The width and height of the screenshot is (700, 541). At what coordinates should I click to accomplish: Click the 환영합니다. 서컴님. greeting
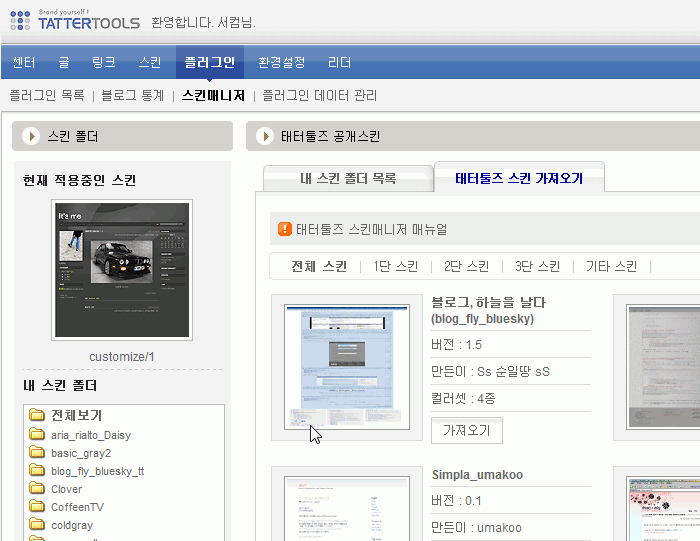(203, 22)
